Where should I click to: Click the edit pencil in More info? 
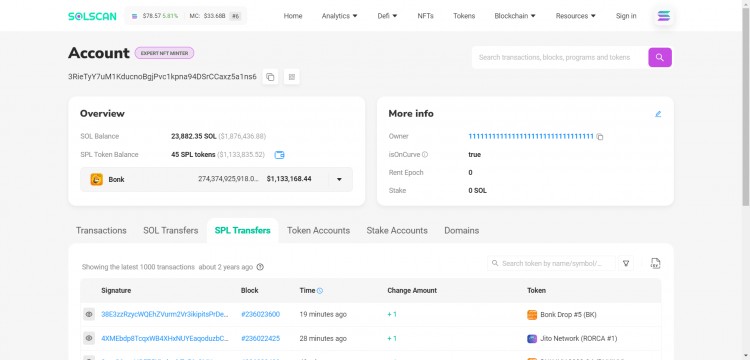658,114
